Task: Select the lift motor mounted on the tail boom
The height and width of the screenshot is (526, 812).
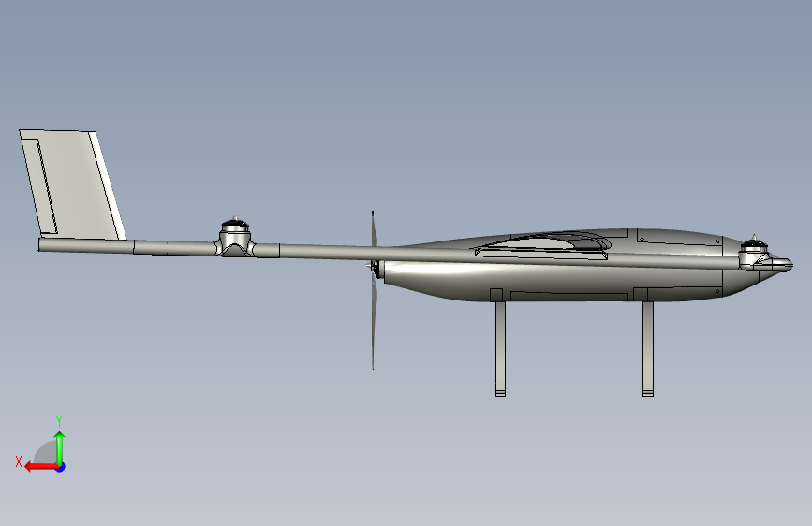Action: 235,236
